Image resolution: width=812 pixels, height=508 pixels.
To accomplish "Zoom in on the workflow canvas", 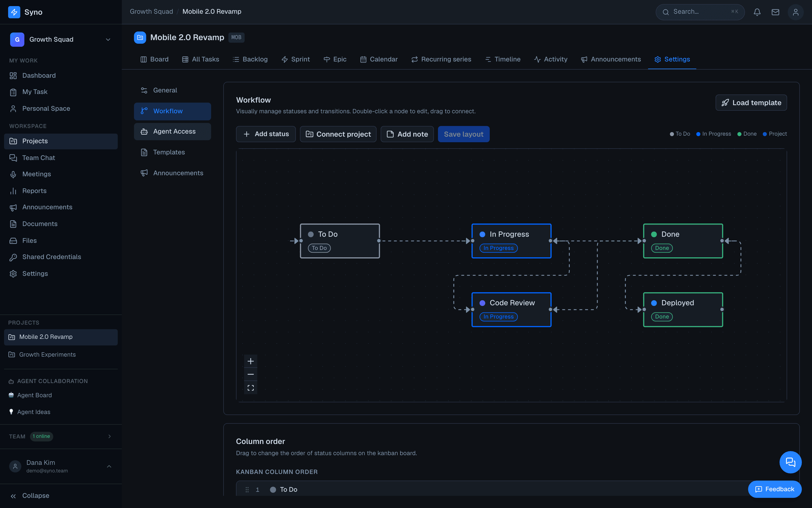I will 251,361.
